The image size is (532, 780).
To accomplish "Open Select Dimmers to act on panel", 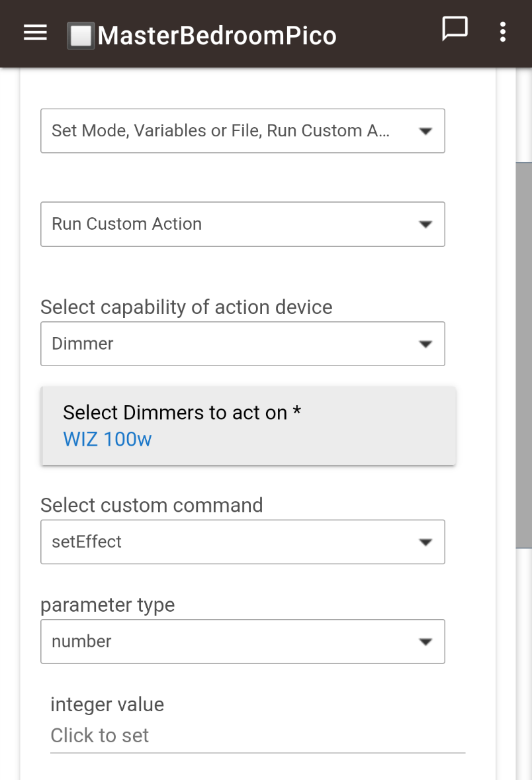I will pyautogui.click(x=248, y=413).
